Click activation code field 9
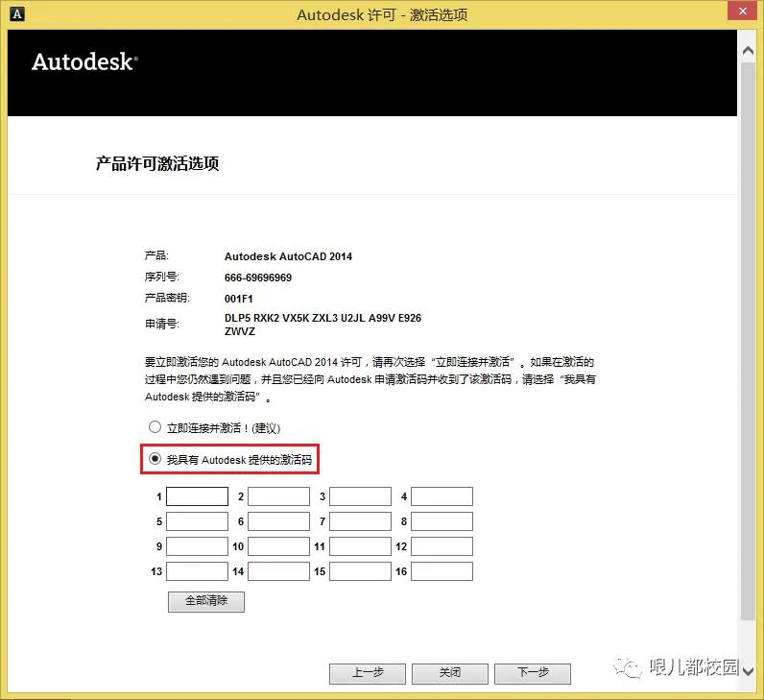Viewport: 764px width, 700px height. coord(197,546)
